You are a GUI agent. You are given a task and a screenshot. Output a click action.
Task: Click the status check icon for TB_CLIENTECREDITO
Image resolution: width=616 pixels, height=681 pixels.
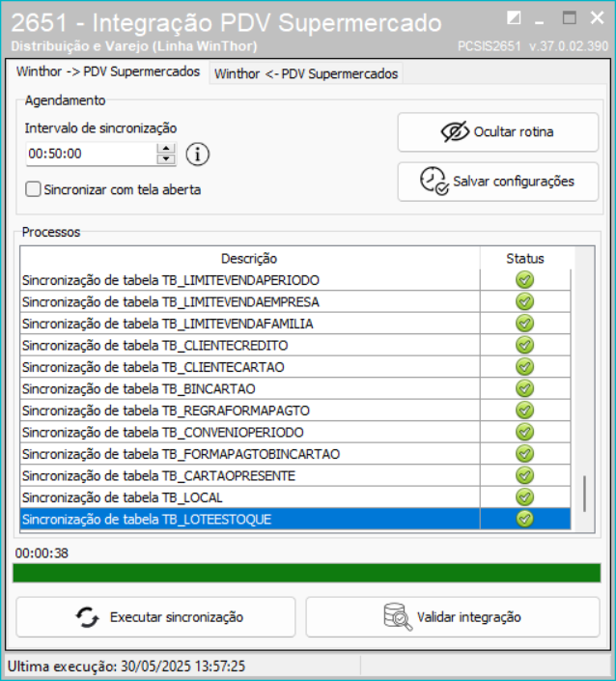point(525,345)
